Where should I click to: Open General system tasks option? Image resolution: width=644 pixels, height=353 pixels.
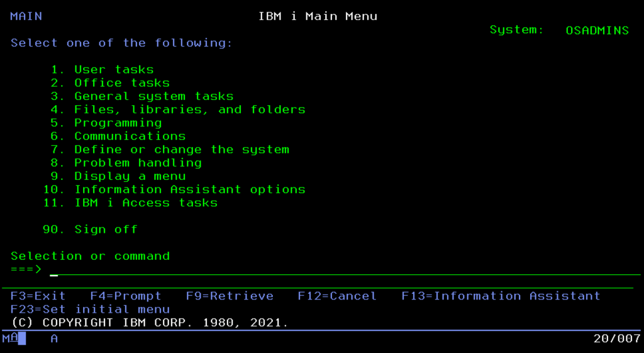(x=153, y=96)
